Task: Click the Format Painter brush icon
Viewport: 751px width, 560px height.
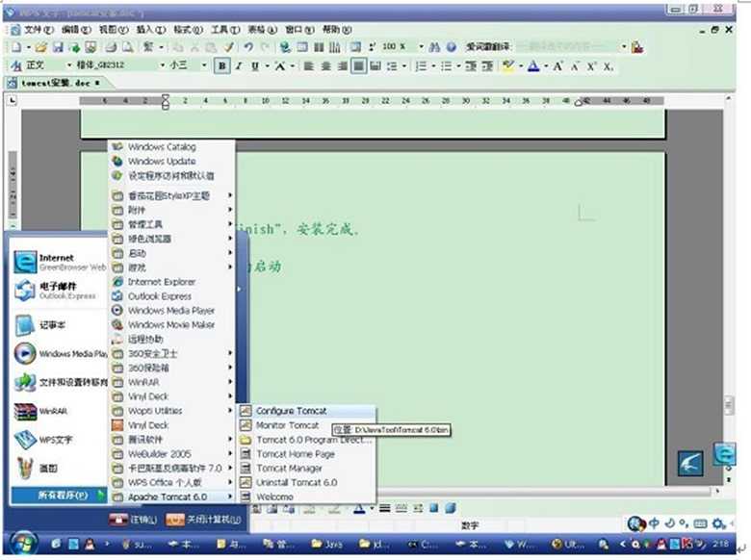Action: click(229, 47)
